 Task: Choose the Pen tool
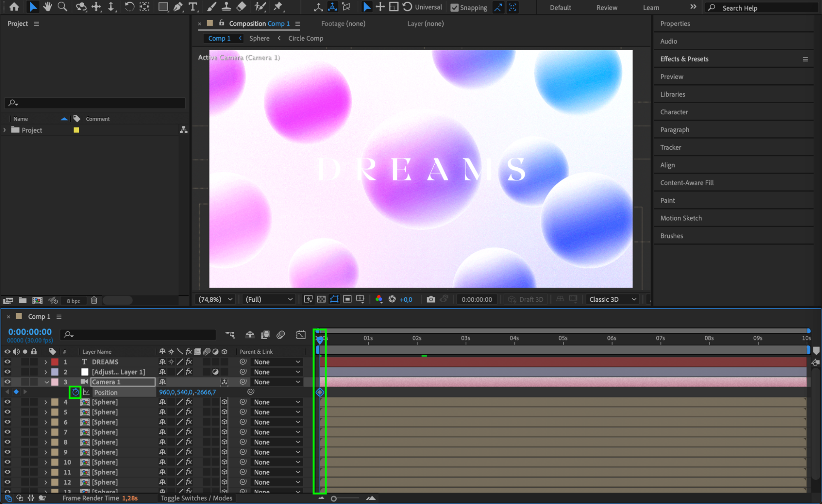[x=178, y=7]
